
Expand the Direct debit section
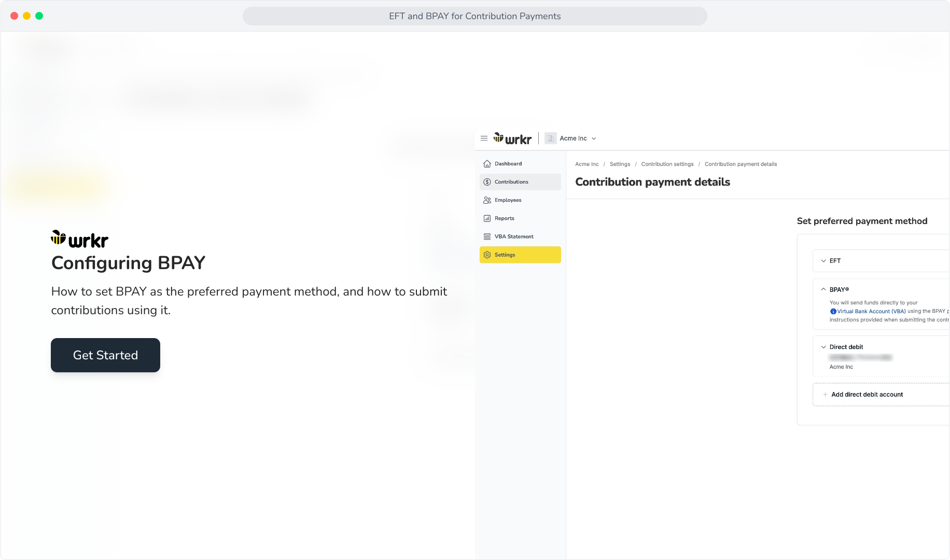pyautogui.click(x=881, y=347)
